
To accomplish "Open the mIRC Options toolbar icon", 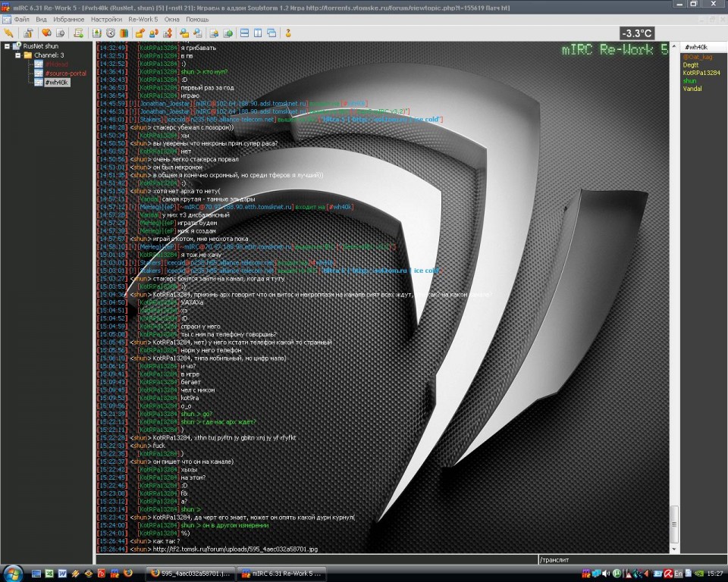I will pos(29,33).
